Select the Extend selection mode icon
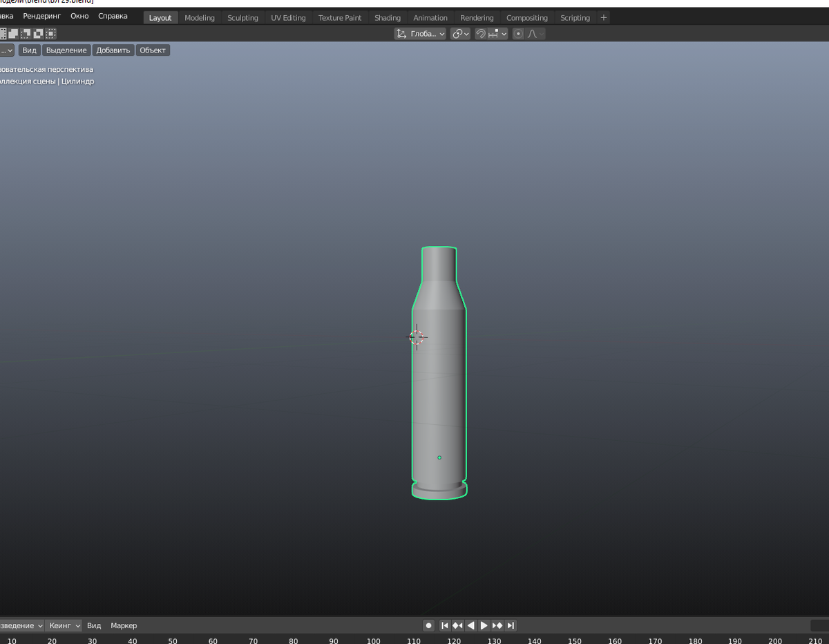The width and height of the screenshot is (829, 644). [x=13, y=33]
